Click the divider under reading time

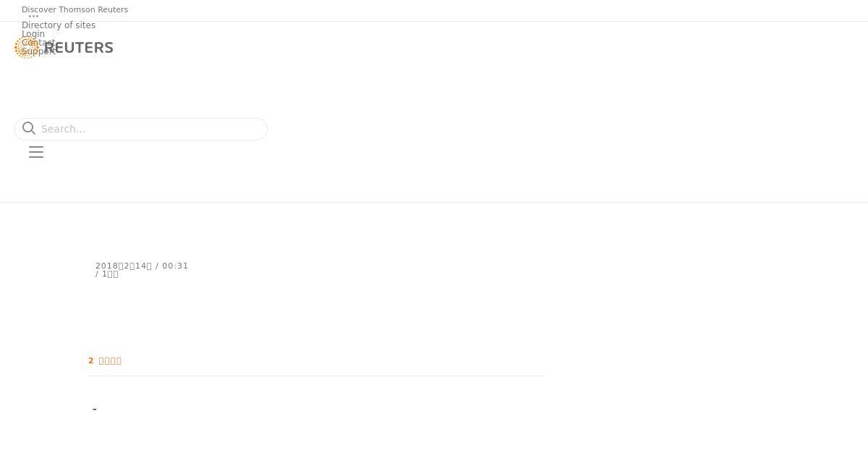tap(317, 376)
